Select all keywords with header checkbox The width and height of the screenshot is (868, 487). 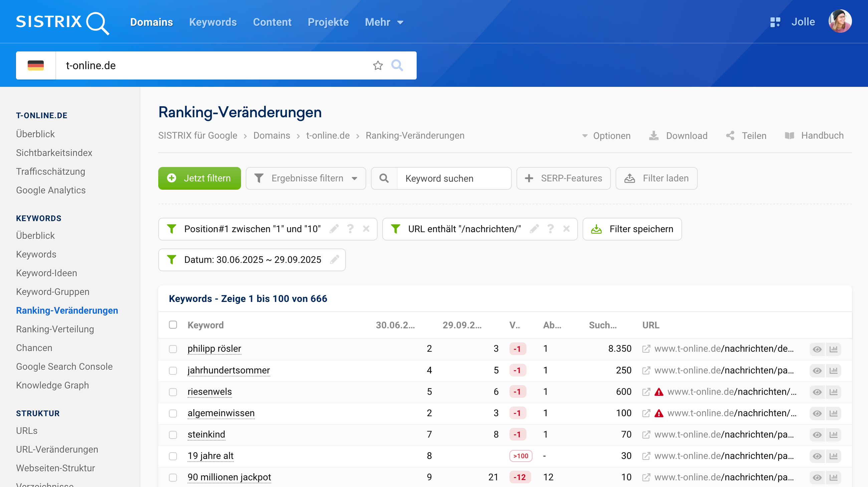(173, 325)
